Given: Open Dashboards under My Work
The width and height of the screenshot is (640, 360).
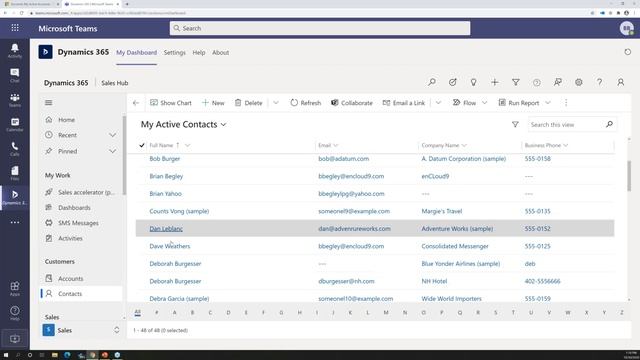Looking at the screenshot, I should click(x=74, y=208).
